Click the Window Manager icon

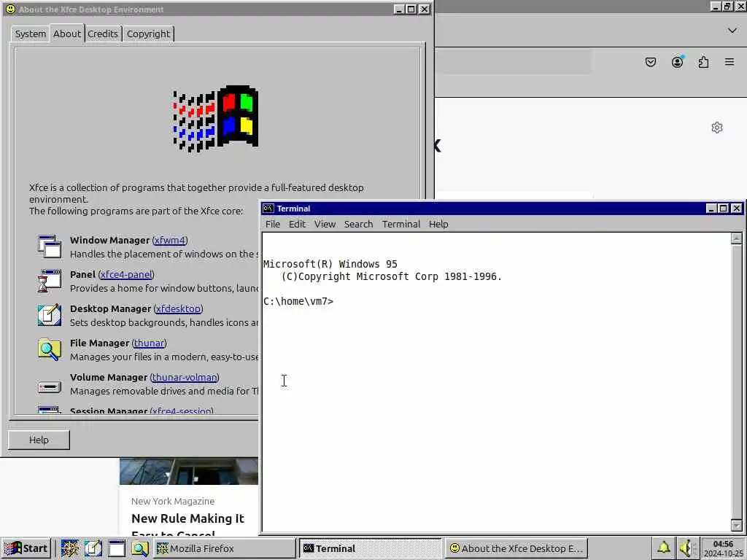tap(50, 246)
